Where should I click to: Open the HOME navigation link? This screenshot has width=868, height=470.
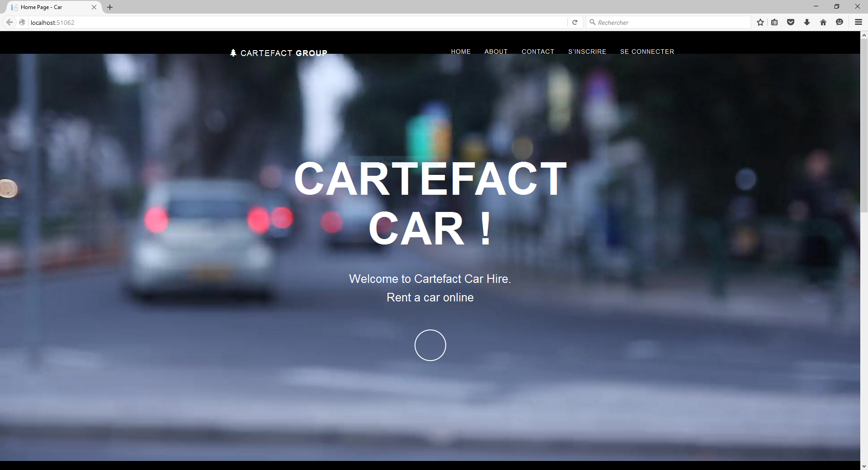(461, 52)
